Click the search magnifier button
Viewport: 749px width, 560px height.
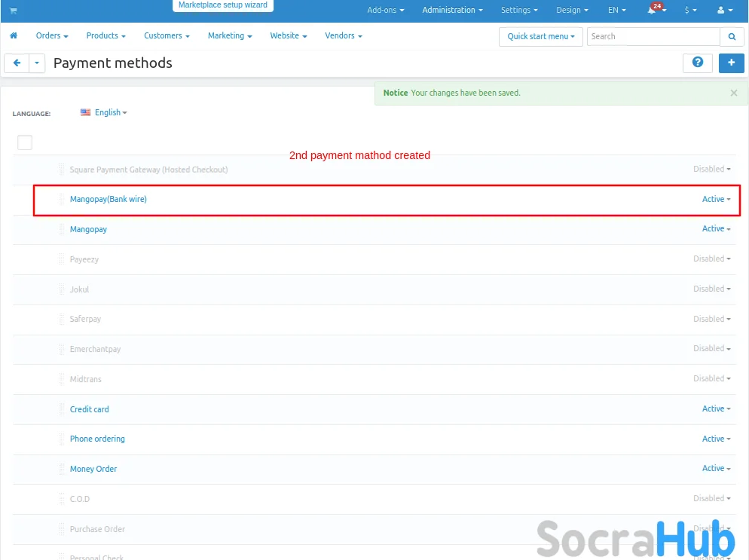coord(731,36)
